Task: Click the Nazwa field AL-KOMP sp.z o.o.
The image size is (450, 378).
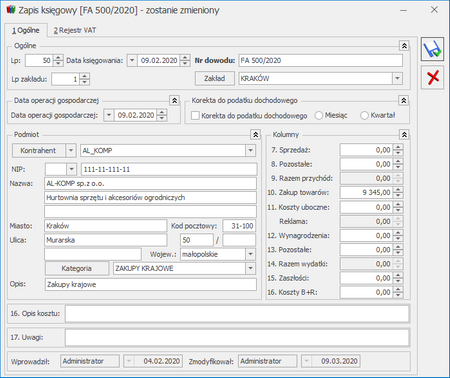Action: tap(150, 183)
